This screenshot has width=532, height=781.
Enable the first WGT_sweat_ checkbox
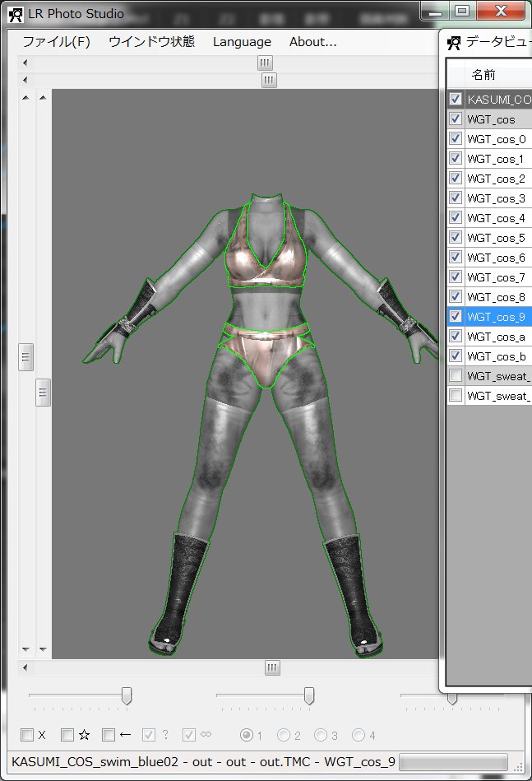(456, 375)
